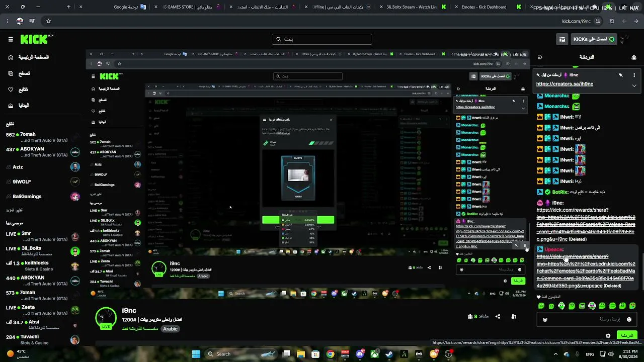
Task: Click the gift icon below the stream
Action: coord(514,316)
